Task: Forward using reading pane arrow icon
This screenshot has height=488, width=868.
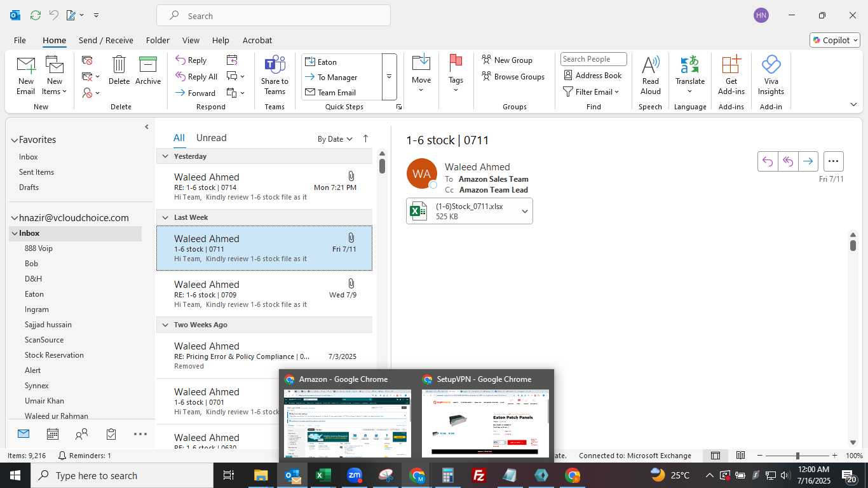Action: pos(808,161)
